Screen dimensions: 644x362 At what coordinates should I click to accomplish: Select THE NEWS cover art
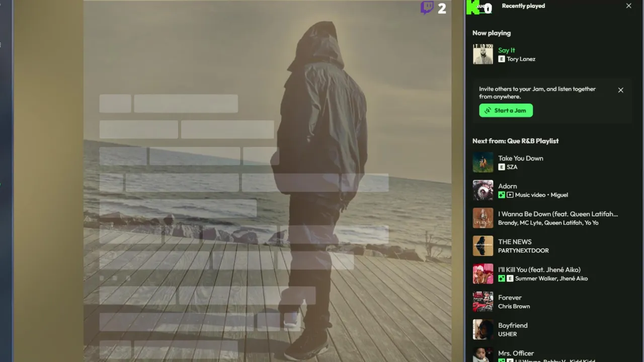pos(483,246)
